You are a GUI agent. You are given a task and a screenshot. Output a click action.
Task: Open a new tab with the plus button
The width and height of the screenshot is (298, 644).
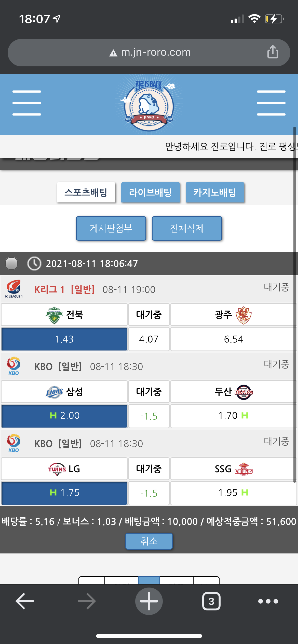coord(149,601)
